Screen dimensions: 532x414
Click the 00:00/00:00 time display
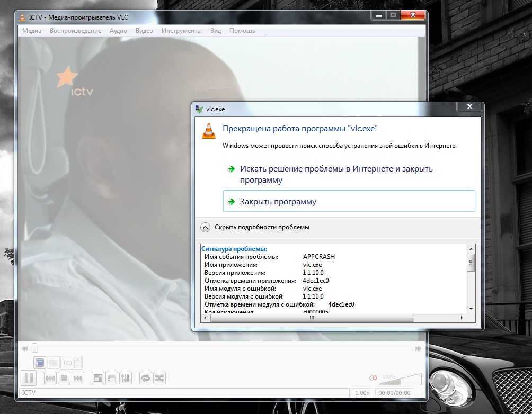[394, 393]
